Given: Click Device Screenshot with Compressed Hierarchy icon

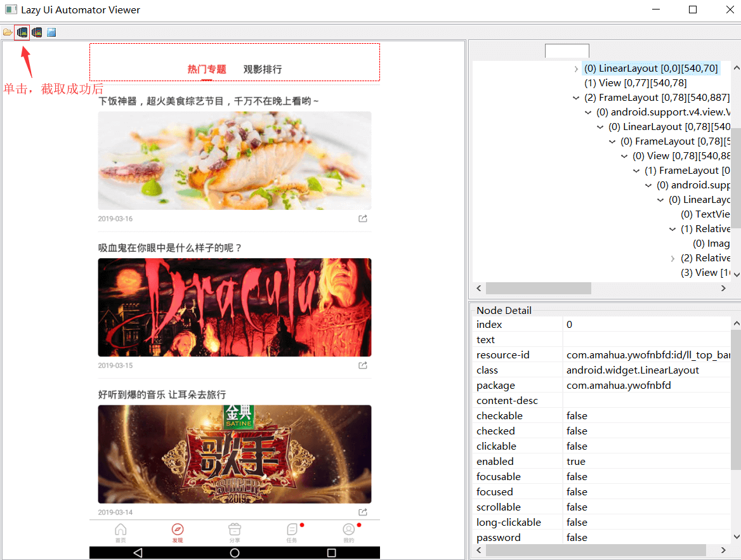Looking at the screenshot, I should coord(37,32).
